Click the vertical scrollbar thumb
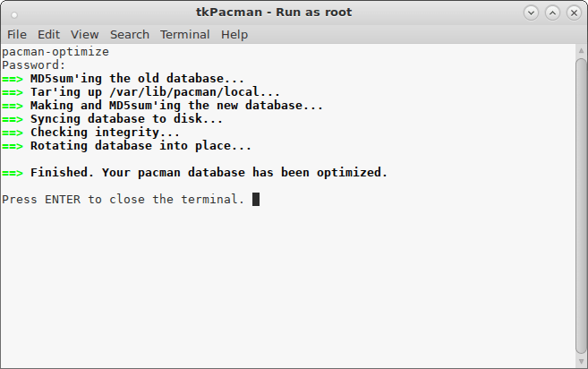588x369 pixels. click(x=581, y=206)
